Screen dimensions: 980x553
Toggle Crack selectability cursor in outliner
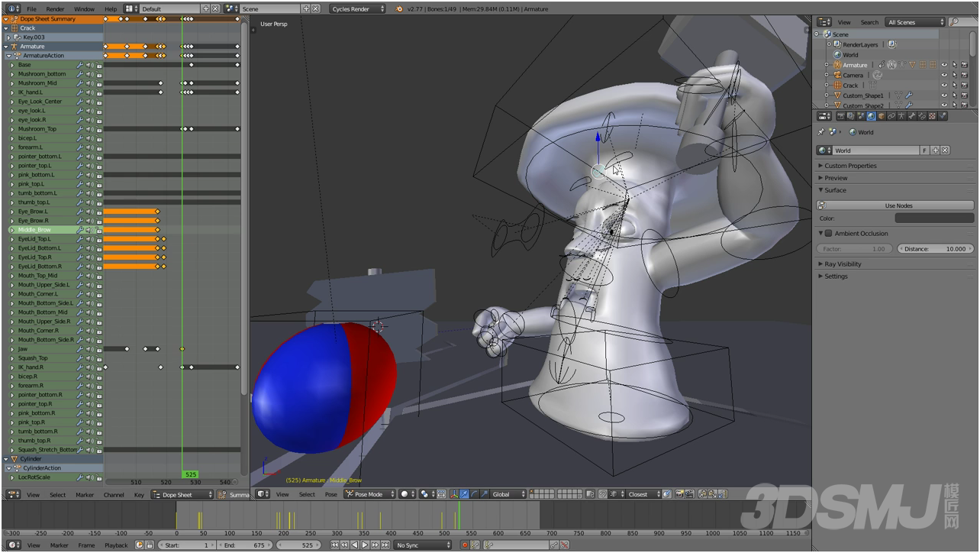tap(955, 85)
